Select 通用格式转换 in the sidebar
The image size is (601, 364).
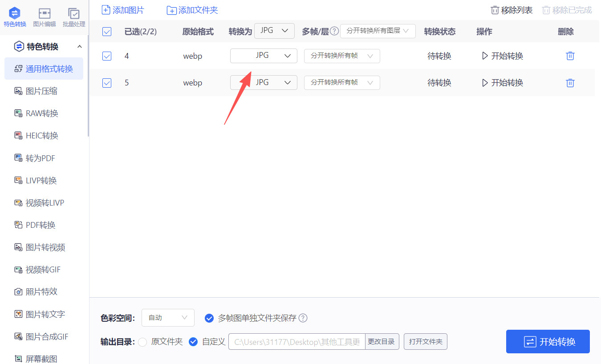(44, 69)
